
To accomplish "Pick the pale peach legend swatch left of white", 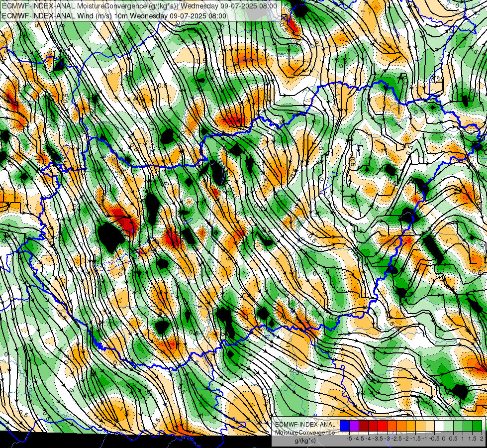I will coord(430,426).
